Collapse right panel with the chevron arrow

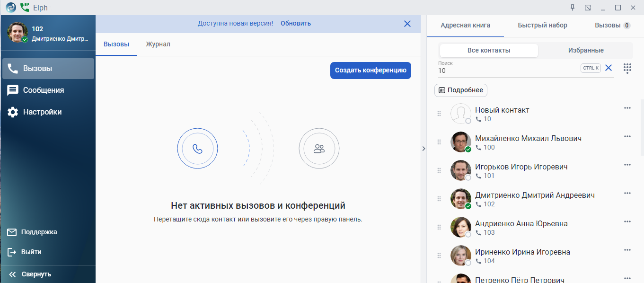(x=423, y=149)
